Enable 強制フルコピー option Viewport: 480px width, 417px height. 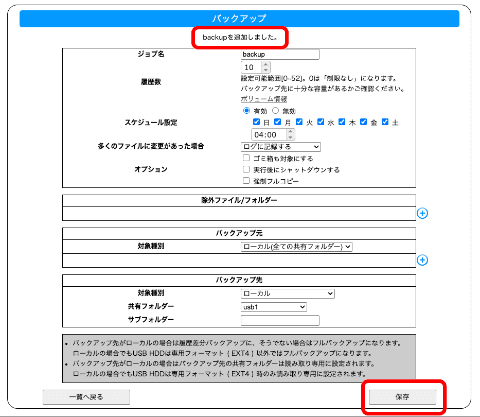tap(246, 181)
